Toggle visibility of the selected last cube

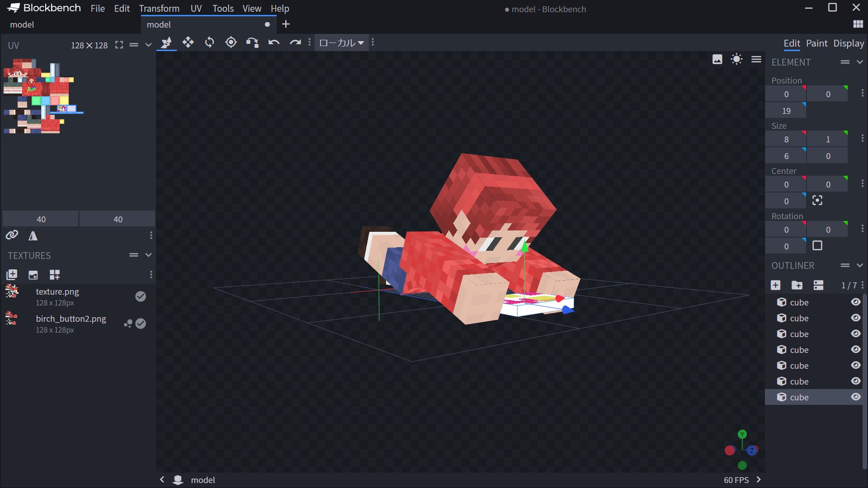click(x=856, y=397)
